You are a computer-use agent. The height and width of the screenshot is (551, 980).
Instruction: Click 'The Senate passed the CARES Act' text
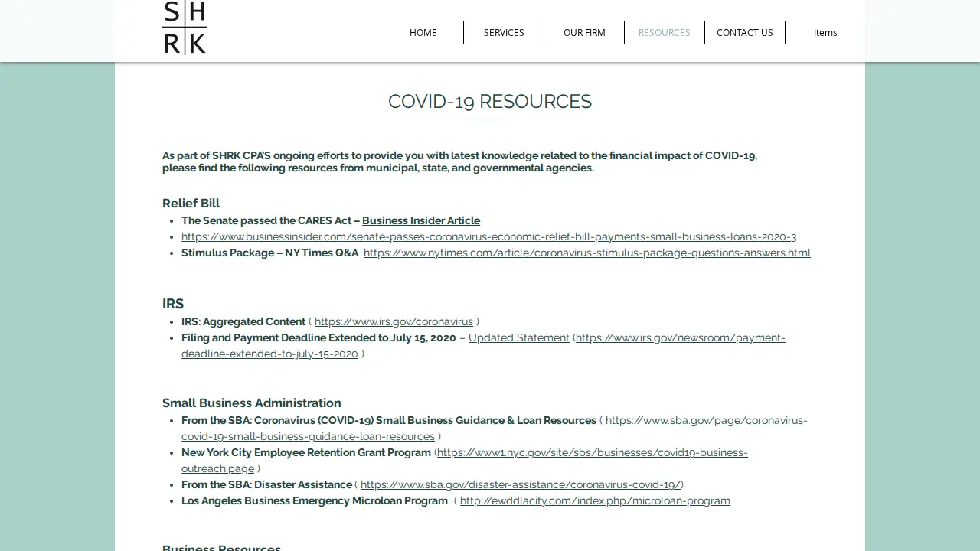tap(266, 220)
